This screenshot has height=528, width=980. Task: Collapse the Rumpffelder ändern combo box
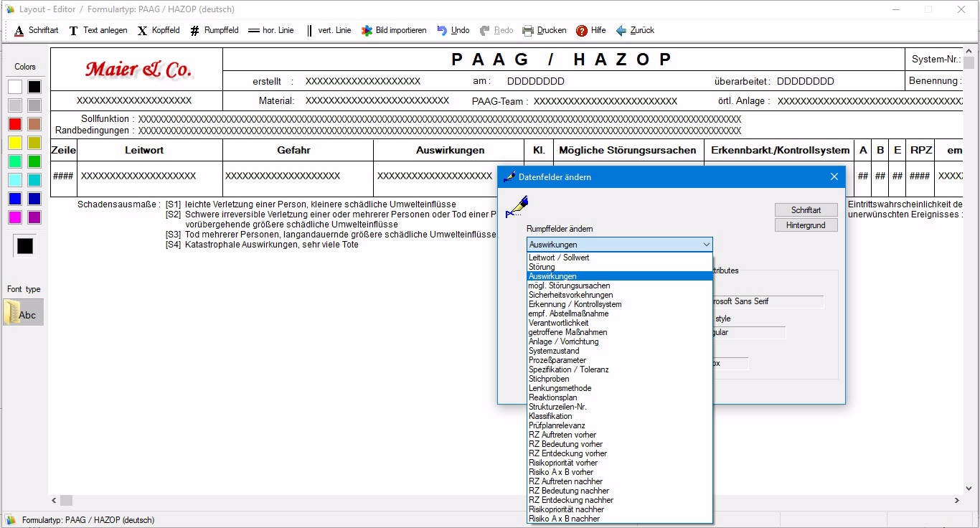pyautogui.click(x=705, y=245)
